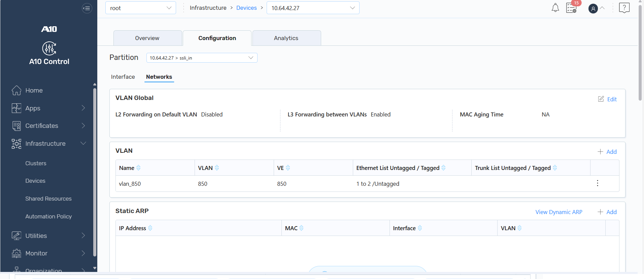Viewport: 644px width, 279px height.
Task: Add a new VLAN entry
Action: tap(607, 152)
